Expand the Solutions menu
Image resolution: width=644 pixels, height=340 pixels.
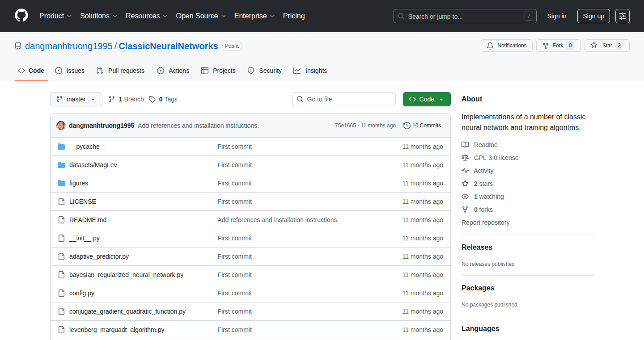click(x=99, y=16)
